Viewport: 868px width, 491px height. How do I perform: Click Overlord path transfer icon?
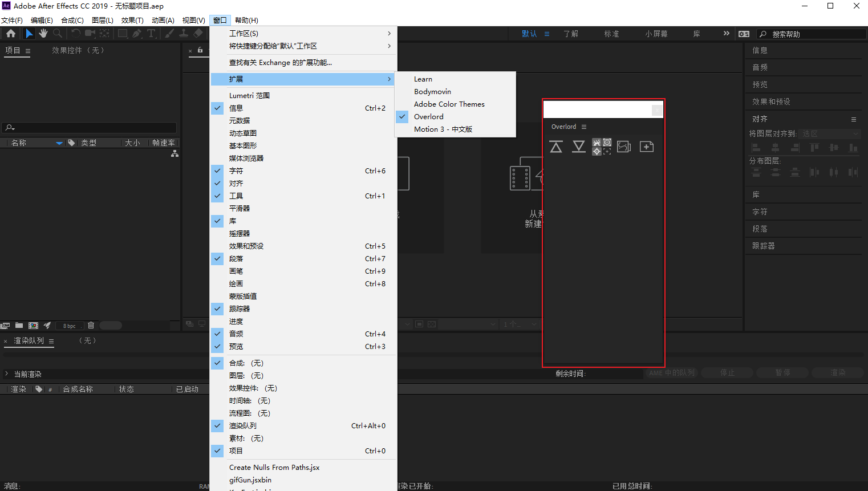coord(624,147)
